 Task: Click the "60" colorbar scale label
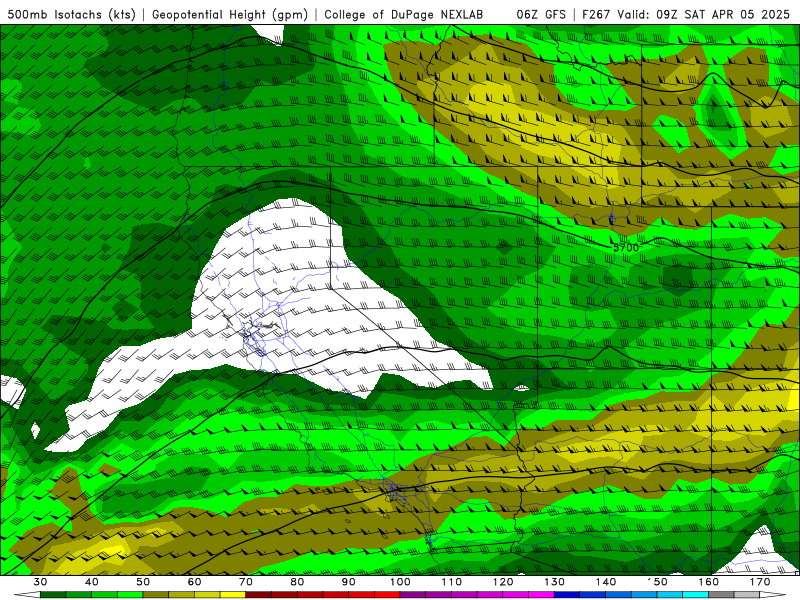[x=194, y=582]
